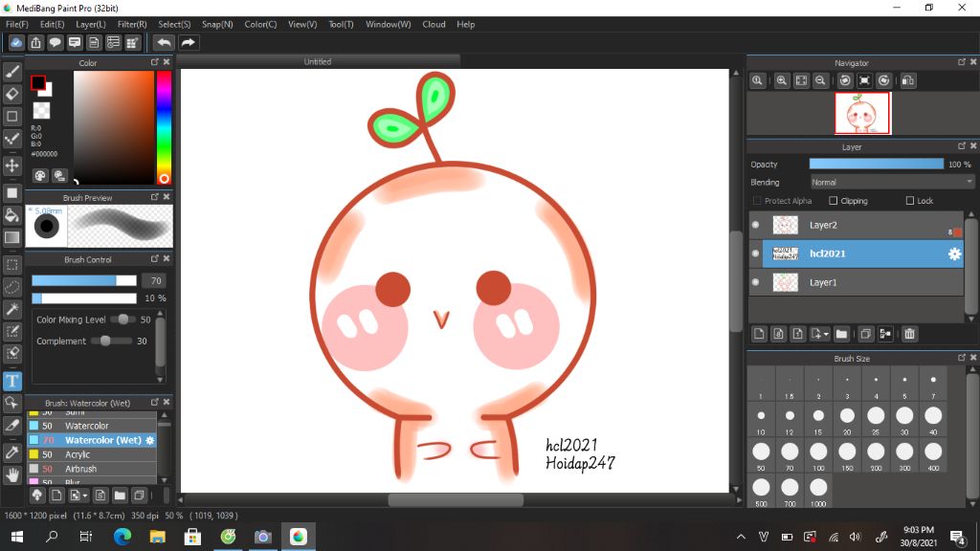Expand the add layer dropdown arrow
The width and height of the screenshot is (980, 551).
[x=826, y=334]
